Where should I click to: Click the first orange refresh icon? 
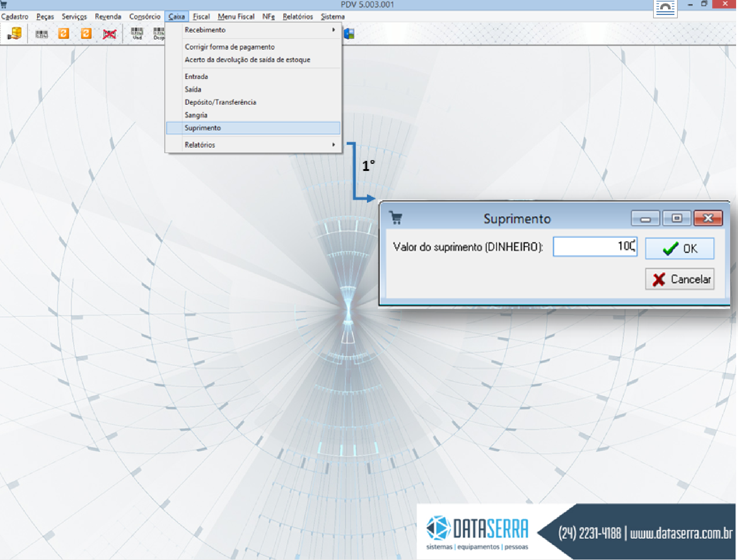pos(64,34)
